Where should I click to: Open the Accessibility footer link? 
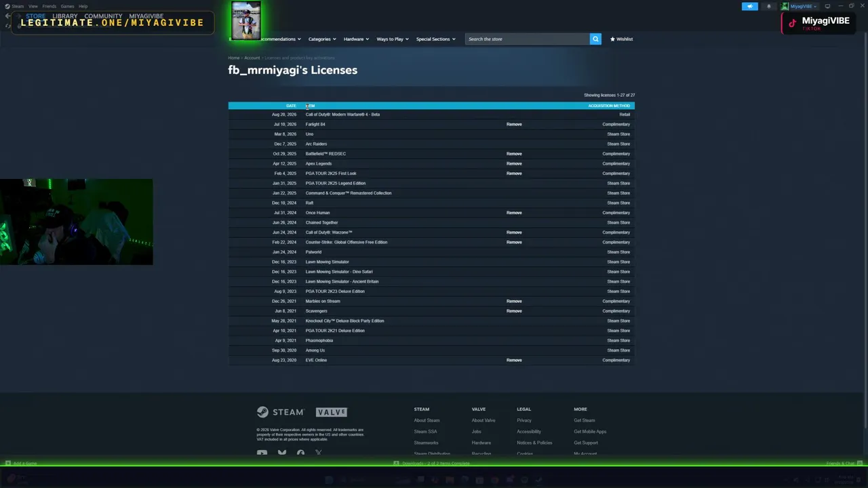[529, 432]
